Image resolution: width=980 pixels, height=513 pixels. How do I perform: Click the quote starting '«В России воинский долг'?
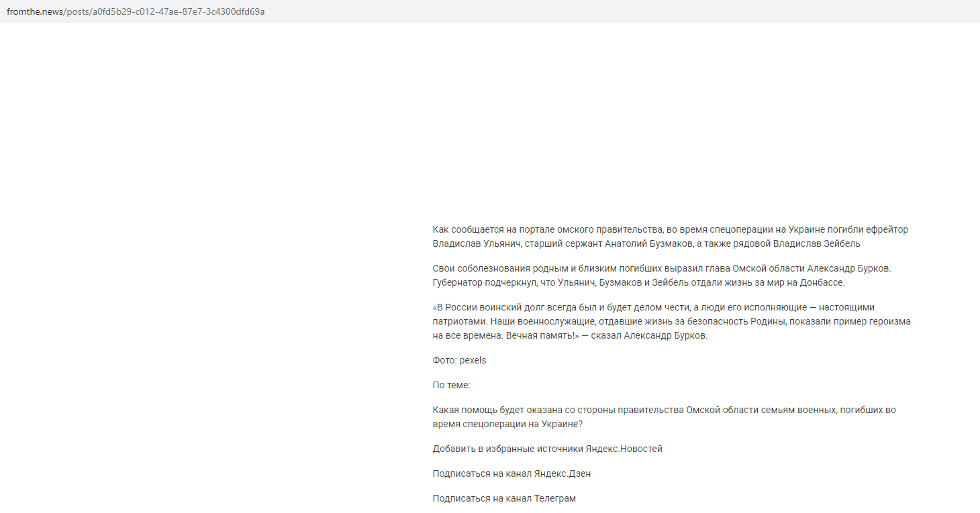672,321
